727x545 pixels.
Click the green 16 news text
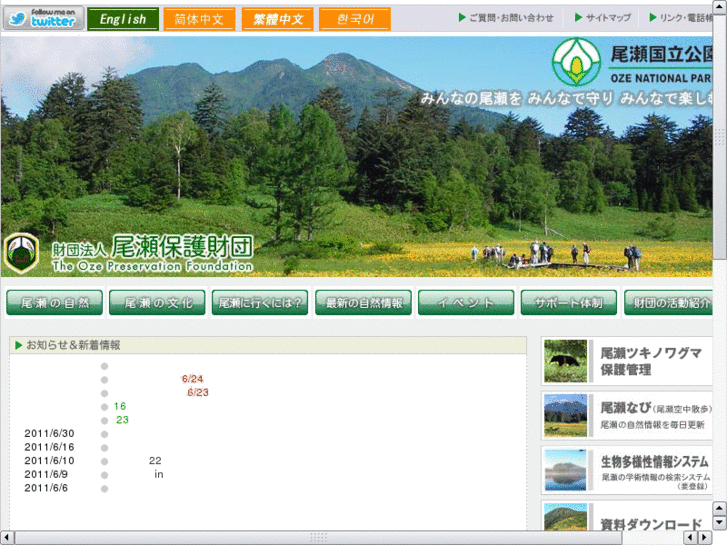120,406
